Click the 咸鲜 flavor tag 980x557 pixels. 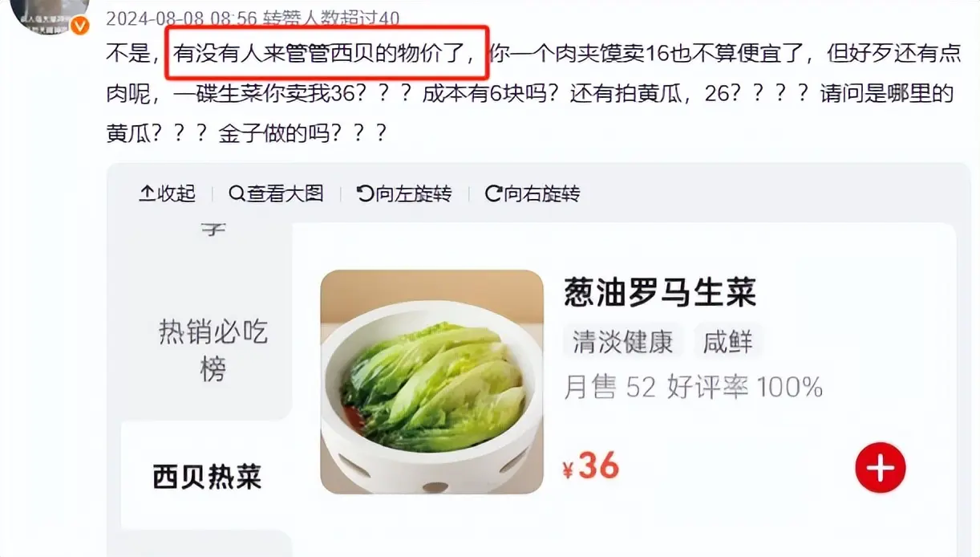pos(728,342)
